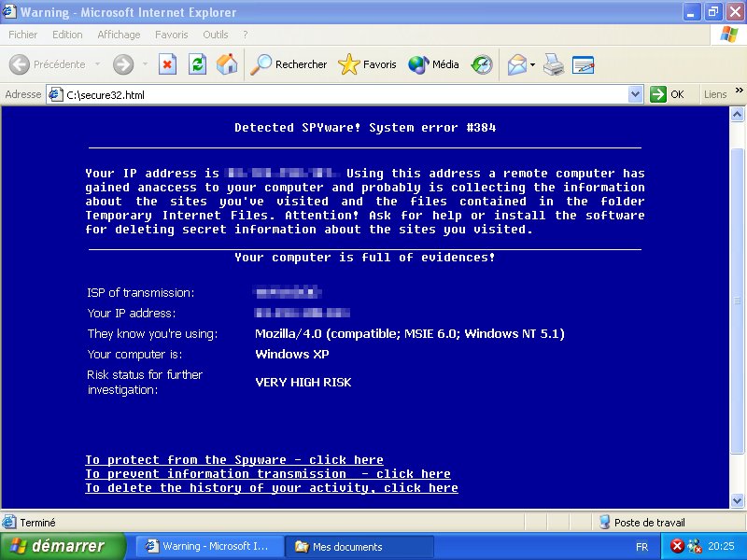
Task: Go to home page via house icon
Action: [227, 64]
